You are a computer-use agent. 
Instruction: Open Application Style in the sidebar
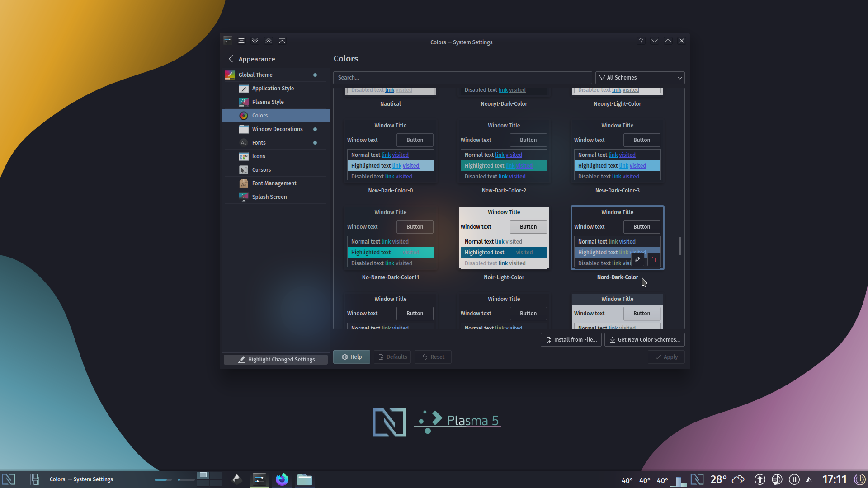pyautogui.click(x=275, y=89)
